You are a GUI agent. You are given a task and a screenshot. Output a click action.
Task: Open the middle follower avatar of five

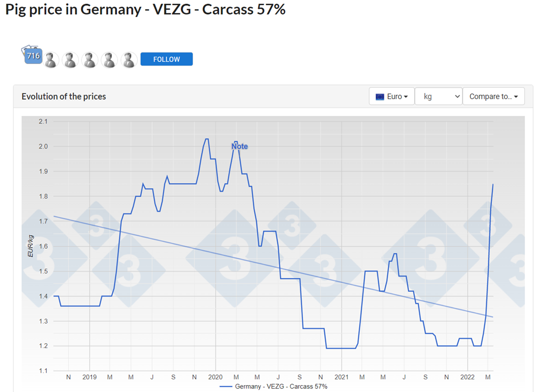pyautogui.click(x=90, y=60)
